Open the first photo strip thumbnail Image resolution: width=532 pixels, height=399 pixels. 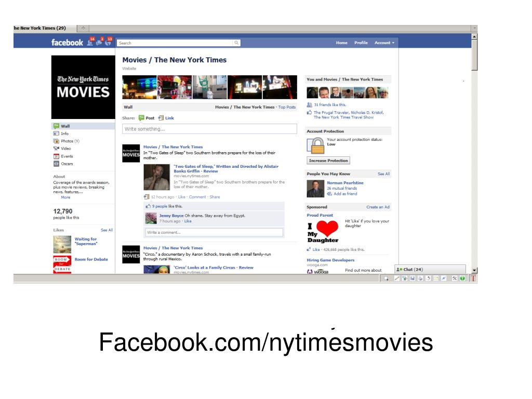tap(139, 87)
